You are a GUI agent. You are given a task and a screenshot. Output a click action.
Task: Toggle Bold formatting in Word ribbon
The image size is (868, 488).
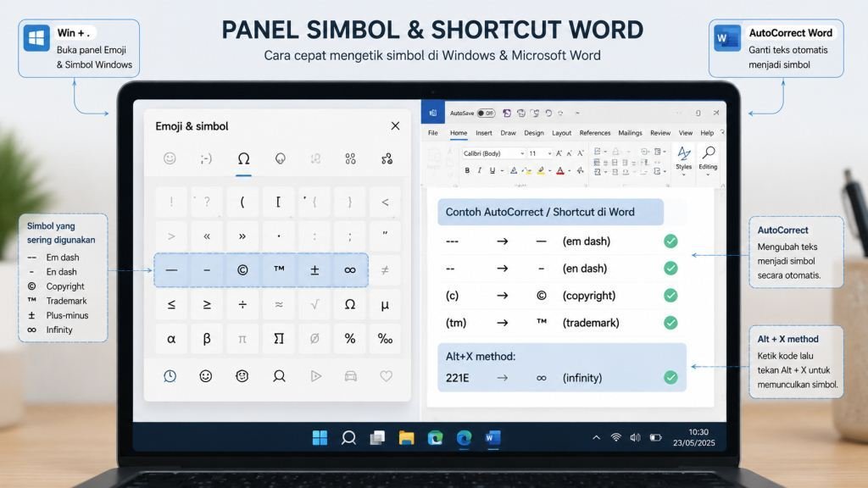467,170
